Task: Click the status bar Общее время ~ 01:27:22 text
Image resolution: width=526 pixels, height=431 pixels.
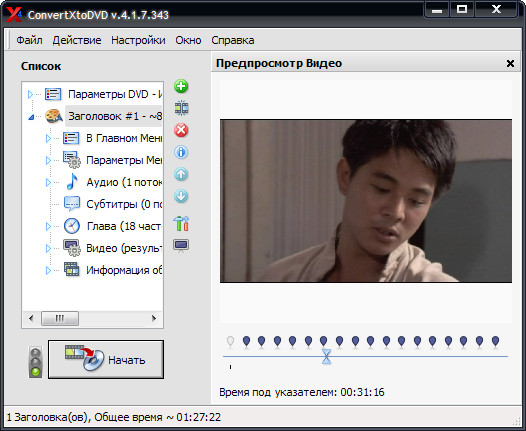Action: [x=157, y=417]
